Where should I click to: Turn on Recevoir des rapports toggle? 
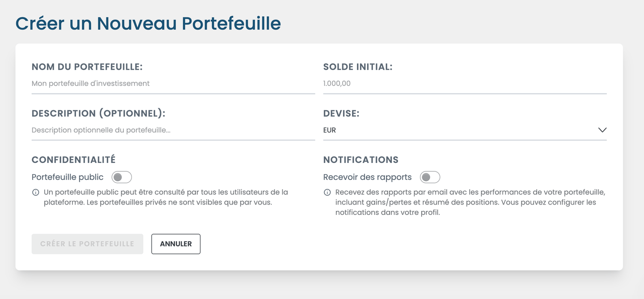[x=430, y=177]
